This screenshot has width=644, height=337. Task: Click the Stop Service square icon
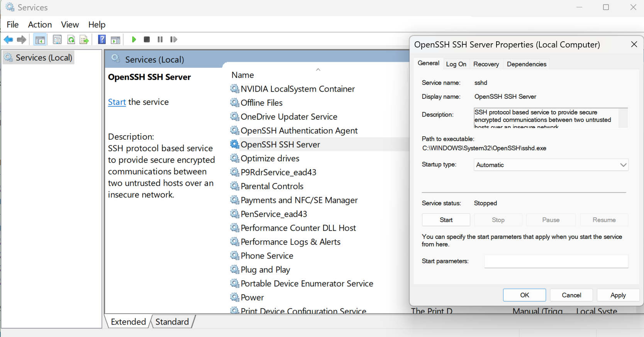click(x=147, y=39)
